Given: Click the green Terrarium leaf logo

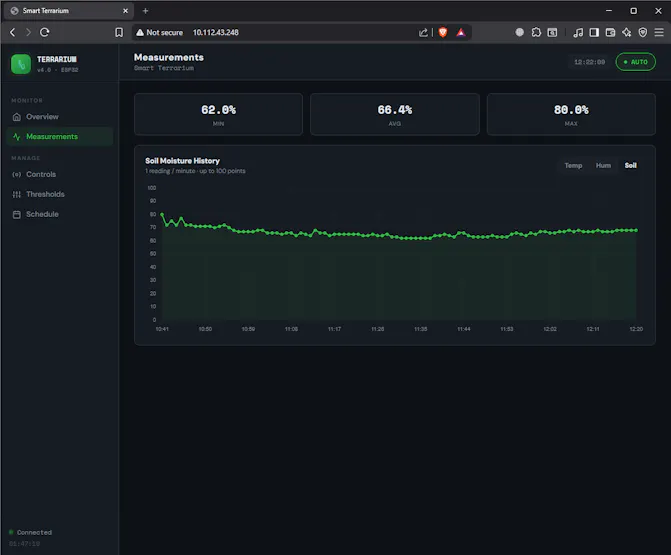Looking at the screenshot, I should pyautogui.click(x=21, y=64).
